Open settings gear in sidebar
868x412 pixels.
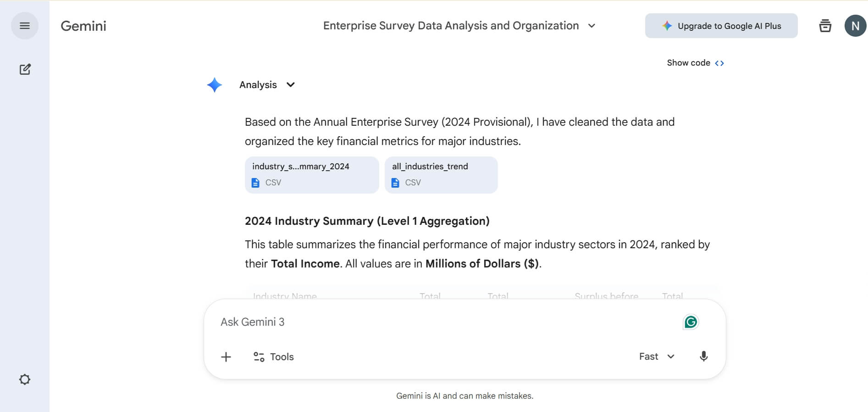[25, 379]
